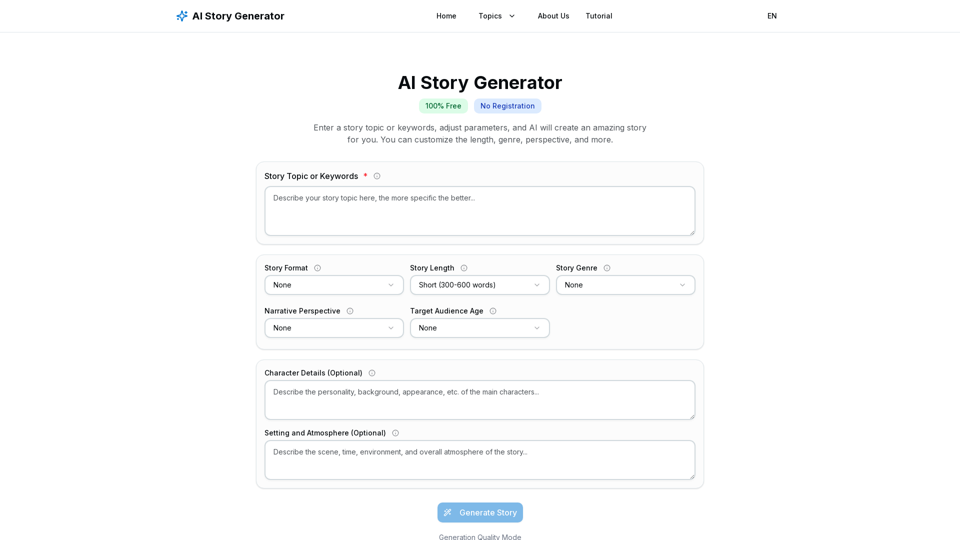Show info tooltip for Story Length
Viewport: 960px width, 540px height.
[x=464, y=268]
